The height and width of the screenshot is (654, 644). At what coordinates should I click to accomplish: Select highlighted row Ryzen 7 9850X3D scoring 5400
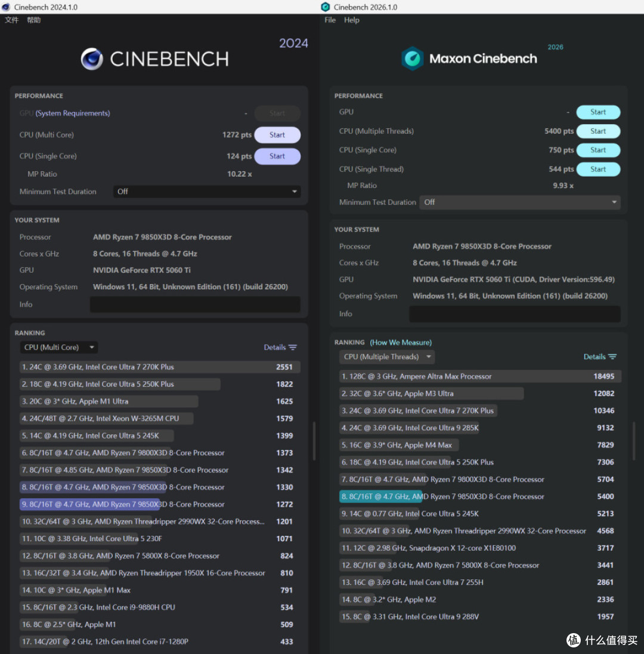480,496
